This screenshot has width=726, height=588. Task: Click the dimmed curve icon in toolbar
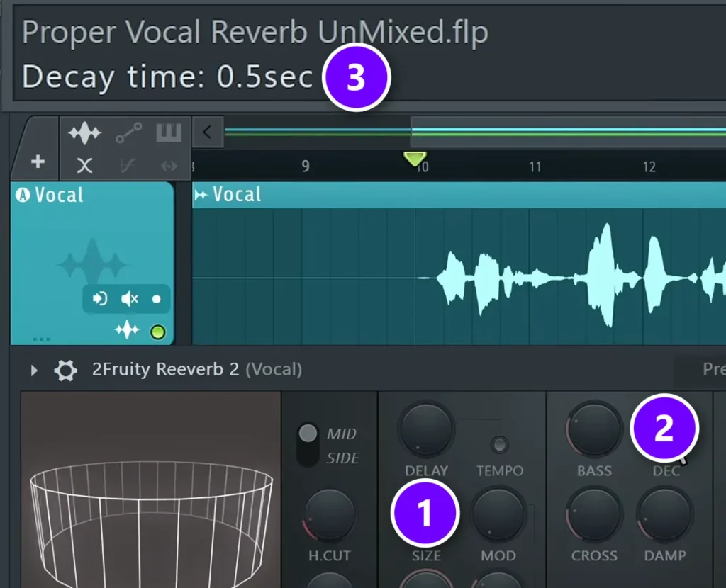pos(128,166)
